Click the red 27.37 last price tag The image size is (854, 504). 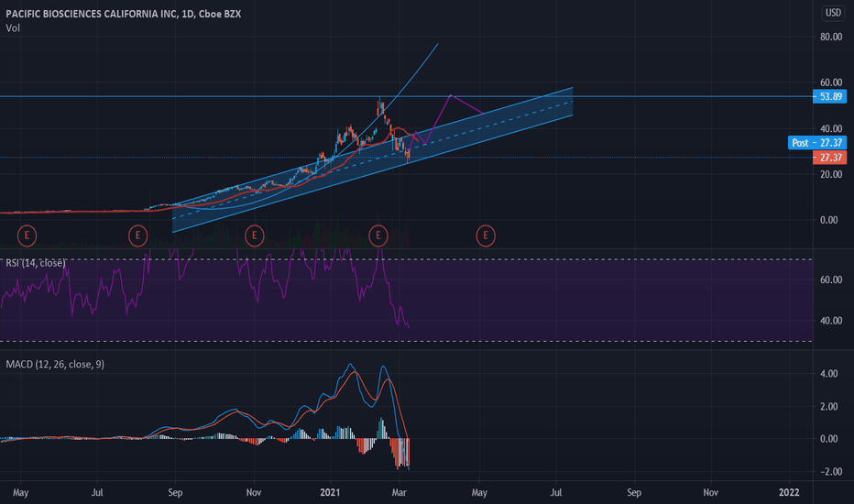[829, 158]
